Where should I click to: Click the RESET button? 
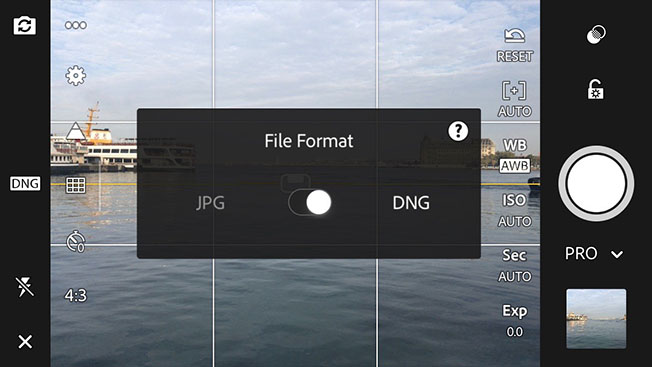coord(515,45)
